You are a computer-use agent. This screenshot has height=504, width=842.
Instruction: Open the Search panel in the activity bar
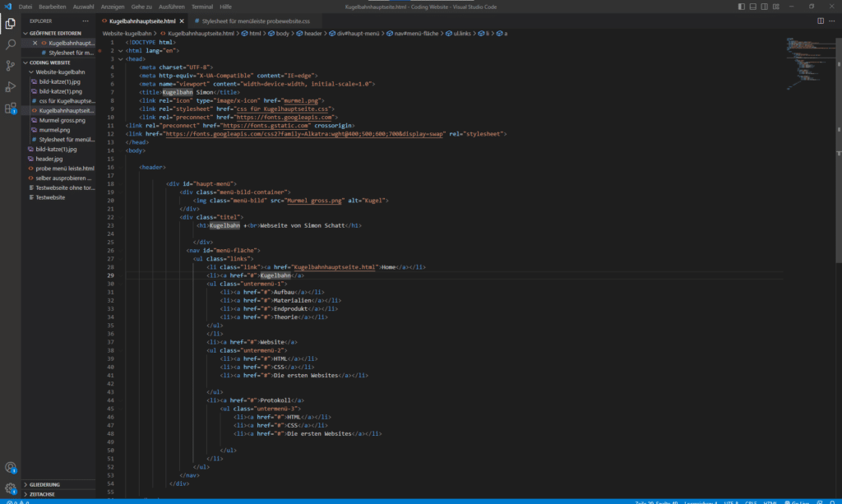[10, 44]
